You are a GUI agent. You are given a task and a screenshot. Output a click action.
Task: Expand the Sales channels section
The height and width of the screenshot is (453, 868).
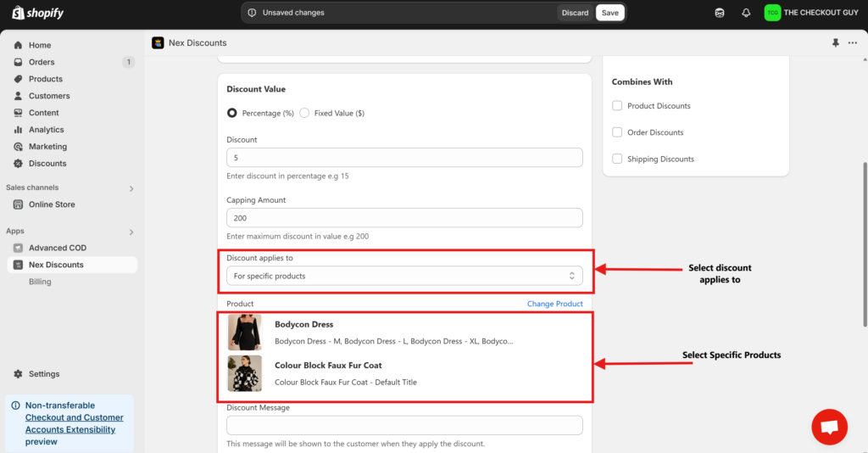[x=131, y=189]
